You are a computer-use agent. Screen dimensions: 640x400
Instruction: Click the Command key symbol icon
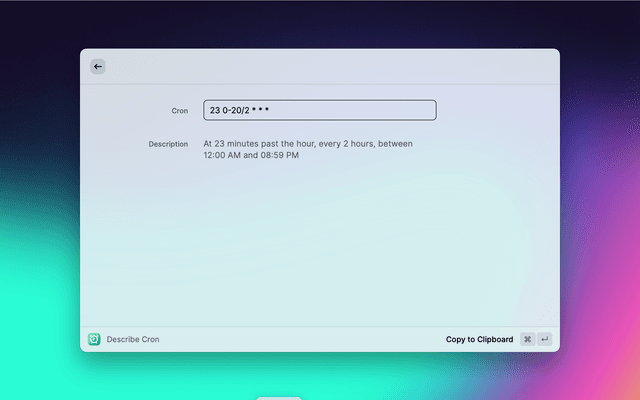click(x=527, y=339)
